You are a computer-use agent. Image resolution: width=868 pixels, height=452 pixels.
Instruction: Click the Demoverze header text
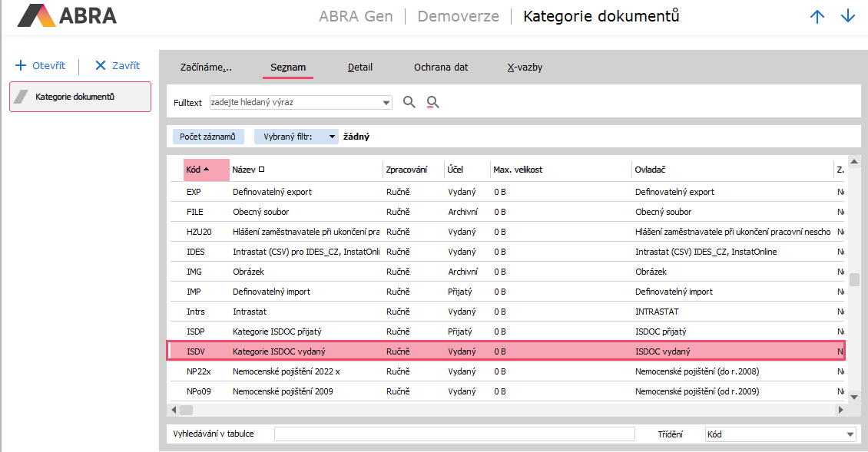(x=459, y=17)
